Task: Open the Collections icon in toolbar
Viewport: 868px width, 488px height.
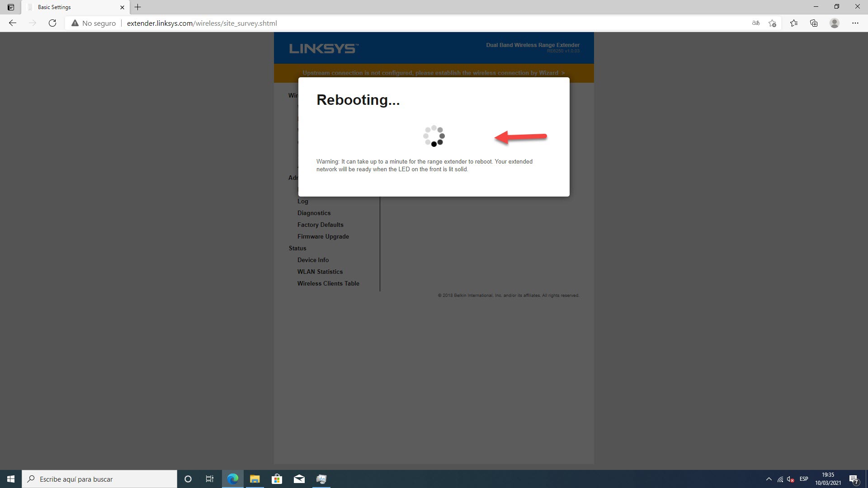Action: (x=814, y=23)
